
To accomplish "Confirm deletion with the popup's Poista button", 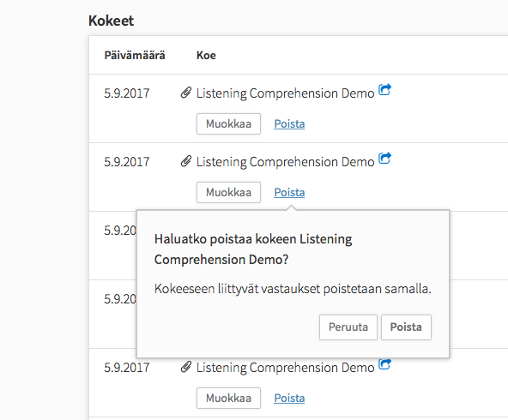I will point(406,327).
